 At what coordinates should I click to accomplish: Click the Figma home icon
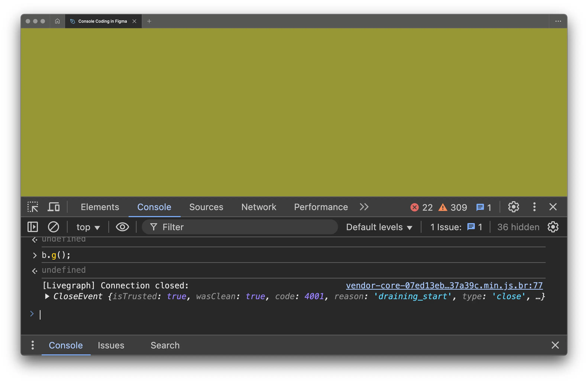click(57, 21)
